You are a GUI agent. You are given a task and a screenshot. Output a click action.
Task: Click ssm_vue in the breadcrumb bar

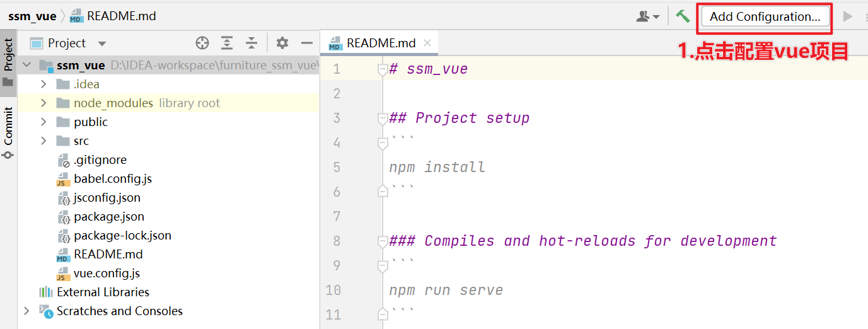(x=32, y=16)
